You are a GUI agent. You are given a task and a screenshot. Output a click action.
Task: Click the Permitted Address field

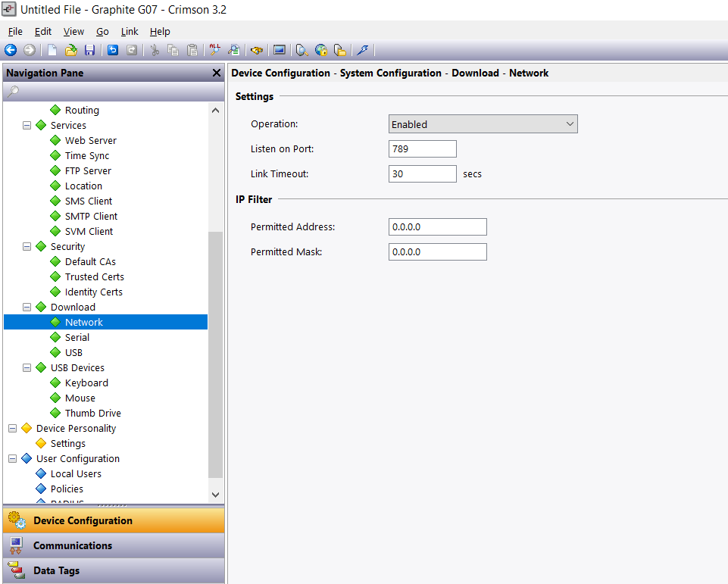pyautogui.click(x=437, y=227)
